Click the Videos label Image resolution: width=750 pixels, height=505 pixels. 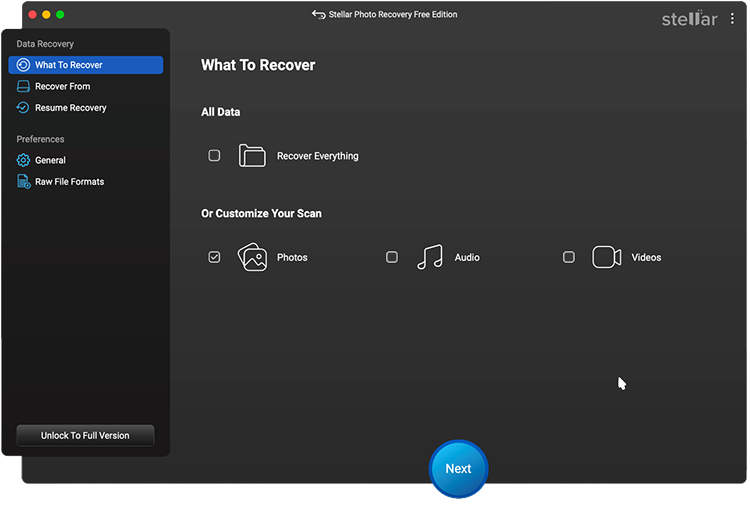click(x=646, y=257)
